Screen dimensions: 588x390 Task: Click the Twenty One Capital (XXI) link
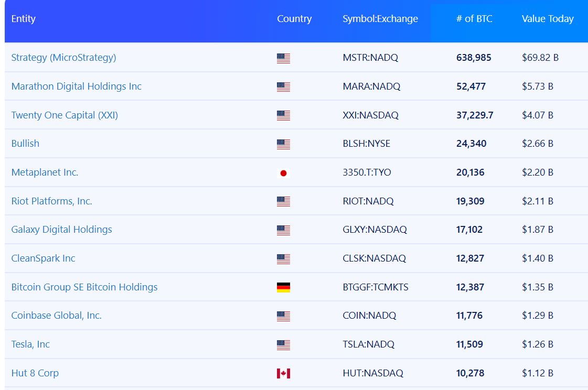click(63, 115)
